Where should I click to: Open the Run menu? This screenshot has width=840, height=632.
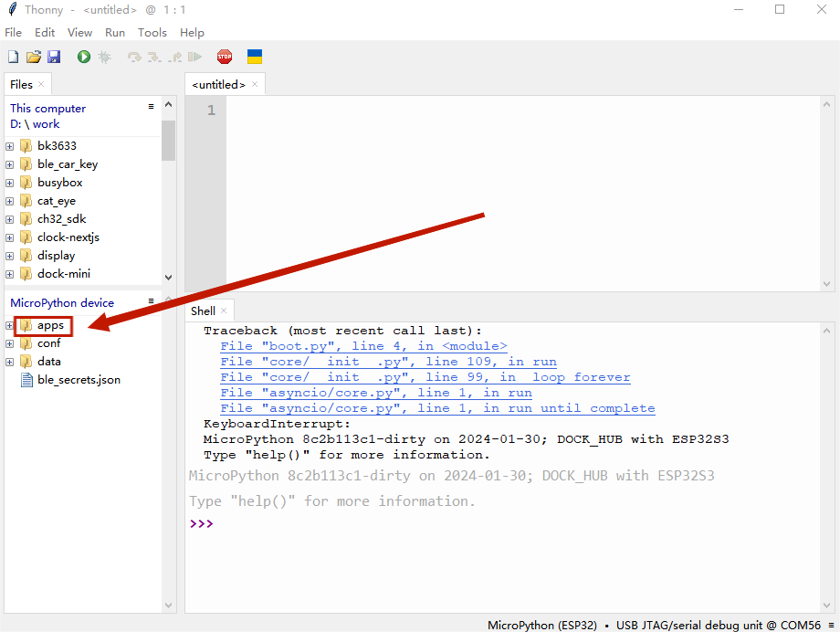(115, 32)
